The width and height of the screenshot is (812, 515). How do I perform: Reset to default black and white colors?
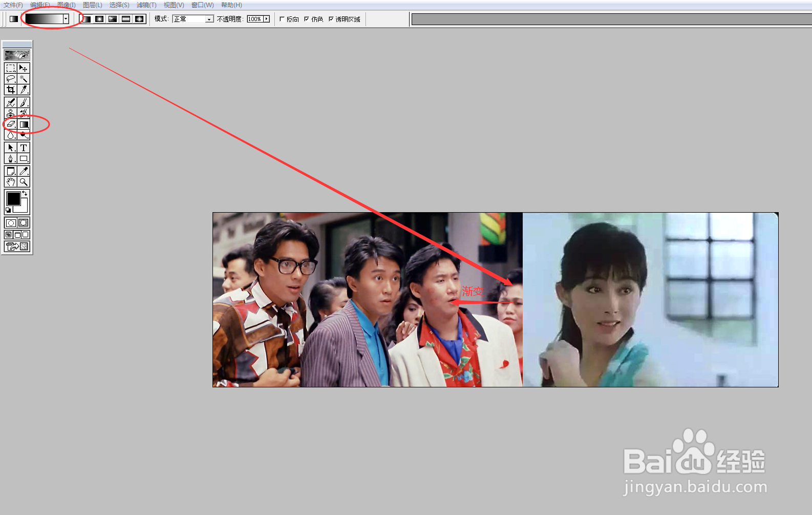click(8, 210)
